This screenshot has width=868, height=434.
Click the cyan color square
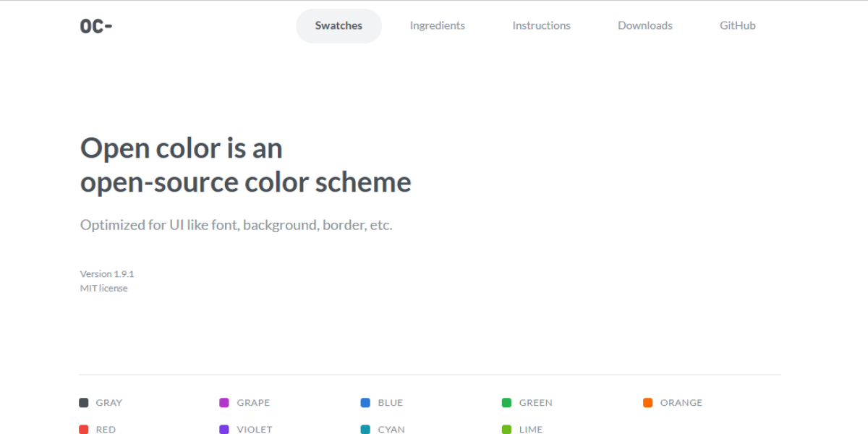(365, 429)
